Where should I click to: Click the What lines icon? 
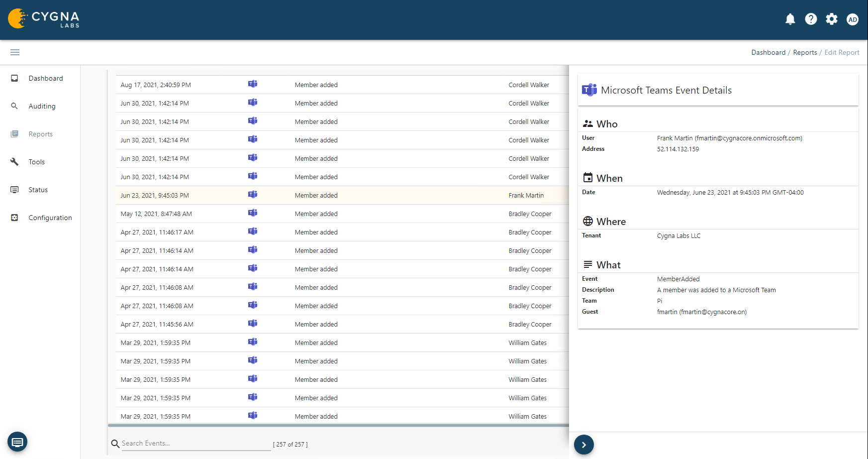point(588,264)
